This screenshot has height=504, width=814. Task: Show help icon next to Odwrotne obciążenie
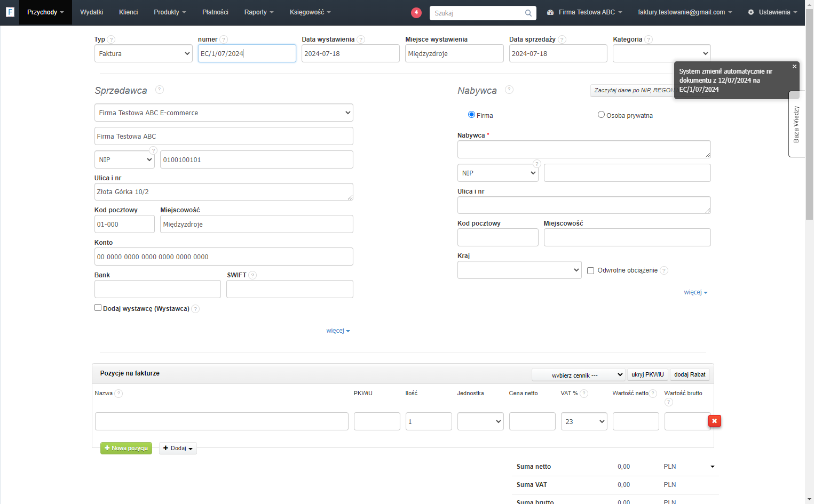click(664, 270)
